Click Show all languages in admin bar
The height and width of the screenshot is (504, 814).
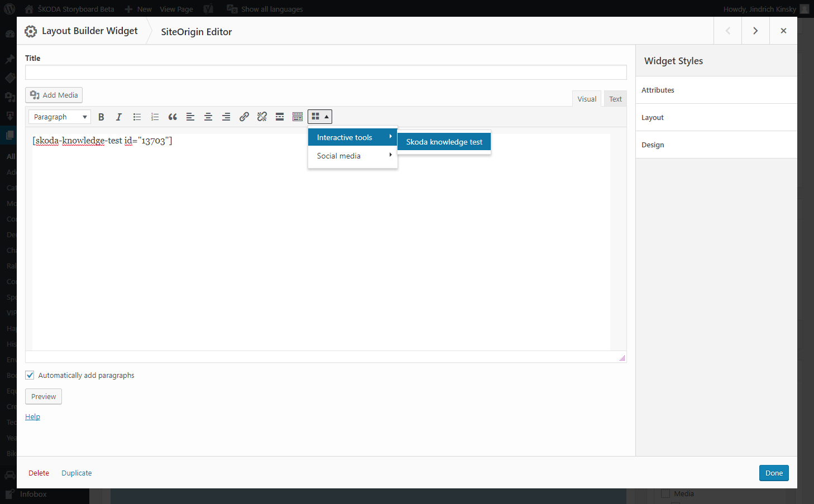click(x=265, y=9)
